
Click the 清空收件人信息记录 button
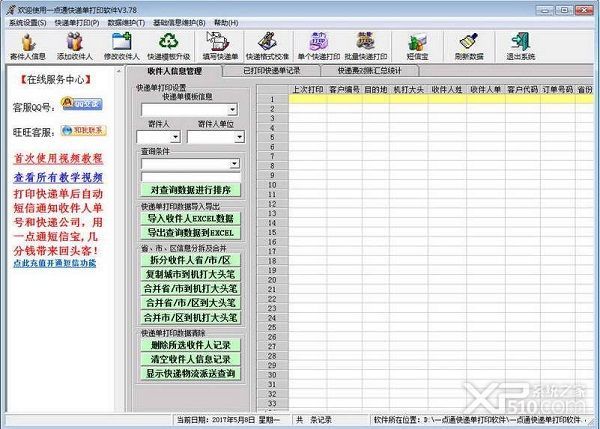click(191, 359)
